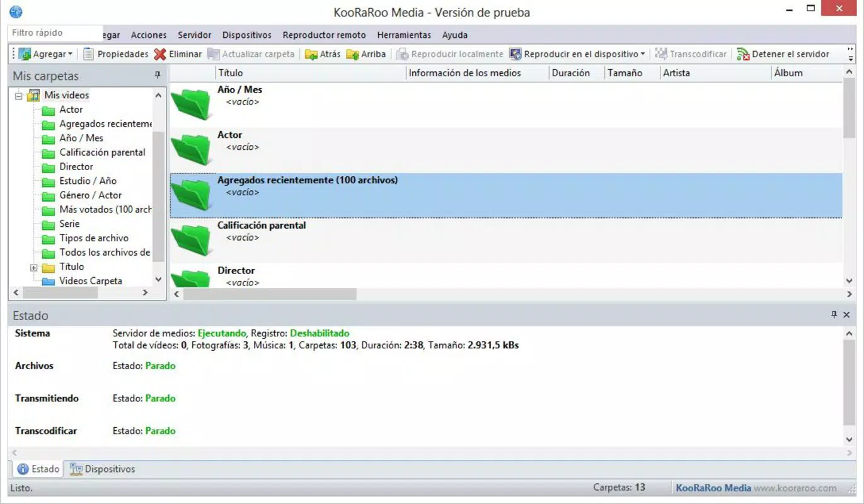Click the main list vertical scroll down arrow
The image size is (864, 504).
pos(849,281)
